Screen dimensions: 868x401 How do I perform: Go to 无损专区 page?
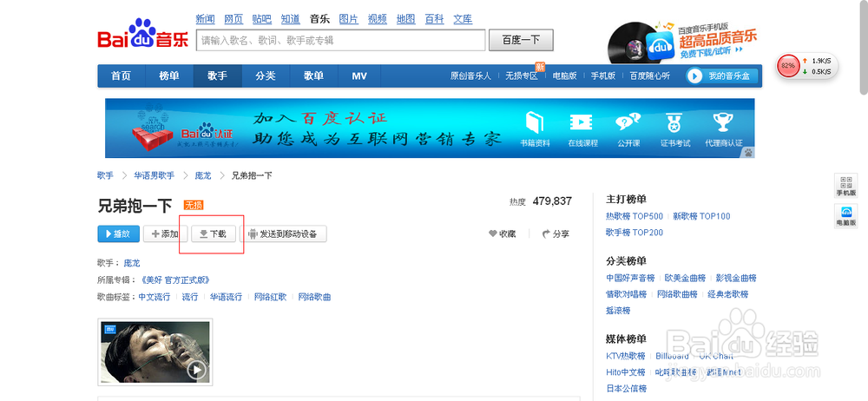(x=522, y=76)
